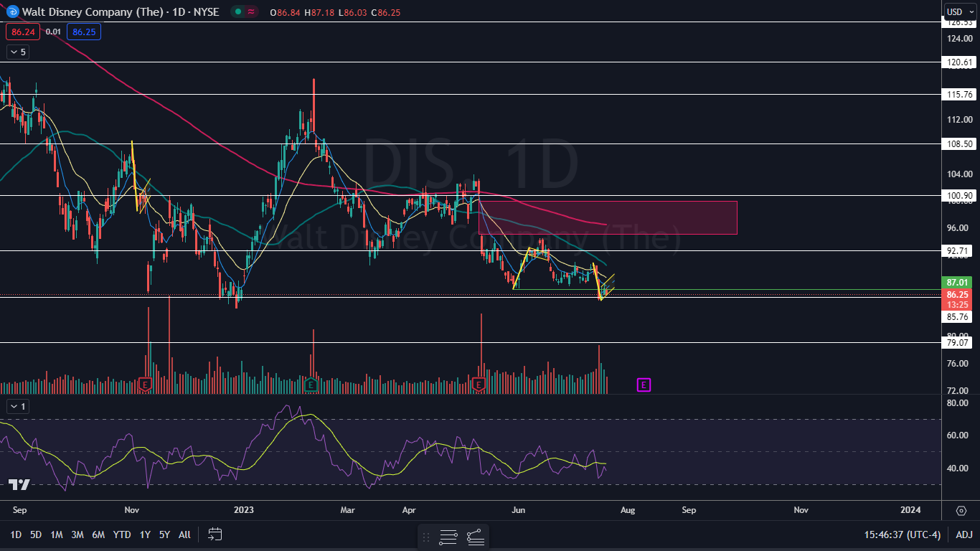Select the 1M time range
This screenshot has height=551, width=980.
57,534
